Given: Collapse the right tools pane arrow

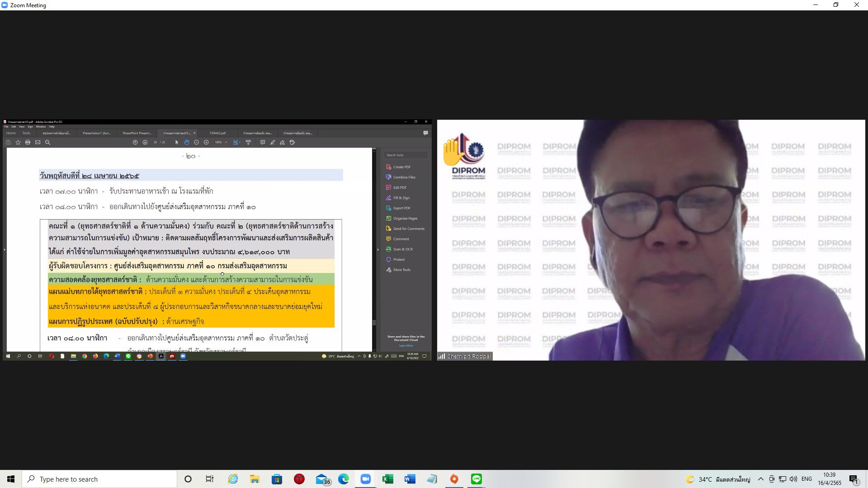Looking at the screenshot, I should coord(378,249).
